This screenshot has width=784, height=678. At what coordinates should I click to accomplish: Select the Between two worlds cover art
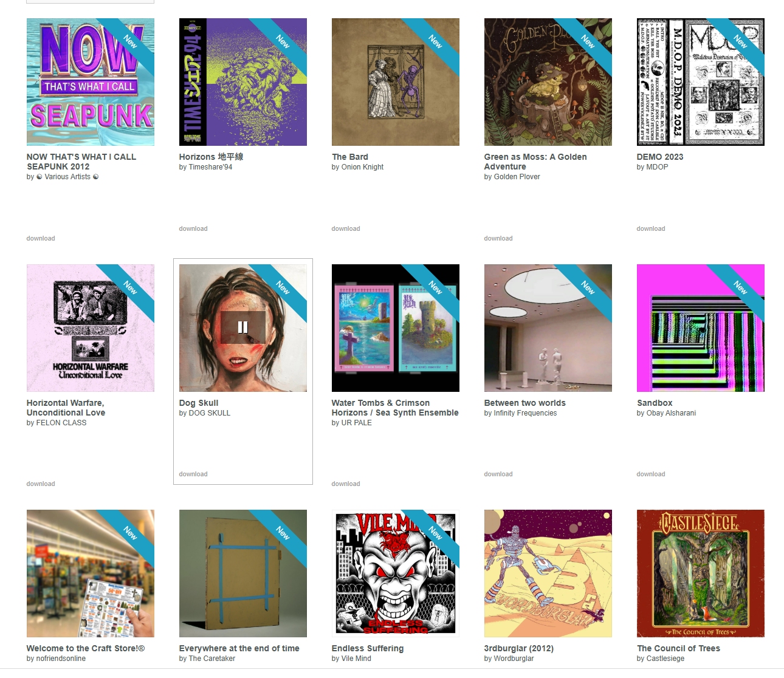click(548, 328)
